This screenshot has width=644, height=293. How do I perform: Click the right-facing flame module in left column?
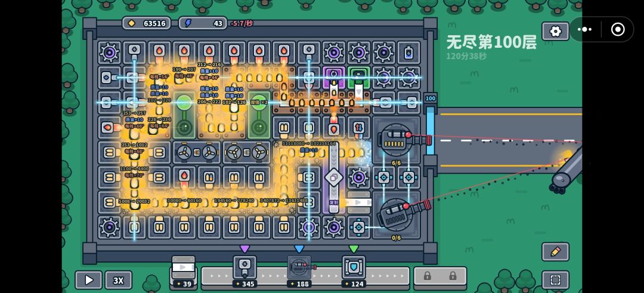click(109, 127)
